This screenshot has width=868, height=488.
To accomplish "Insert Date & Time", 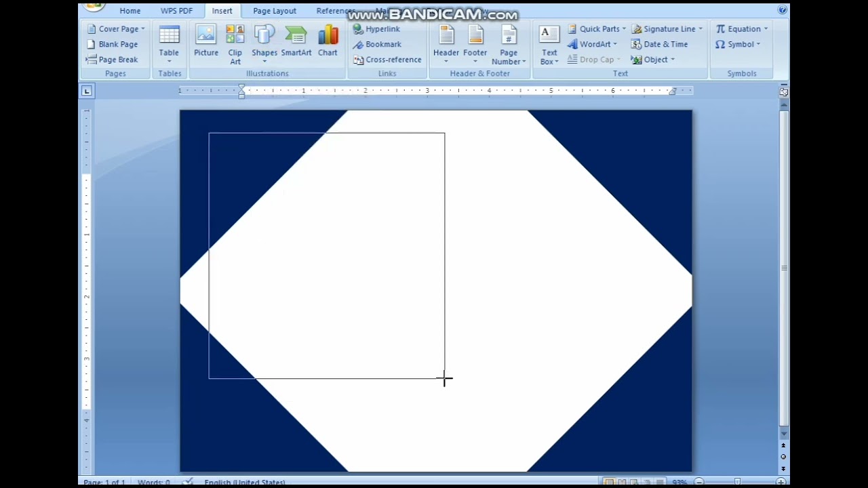I will [x=659, y=44].
